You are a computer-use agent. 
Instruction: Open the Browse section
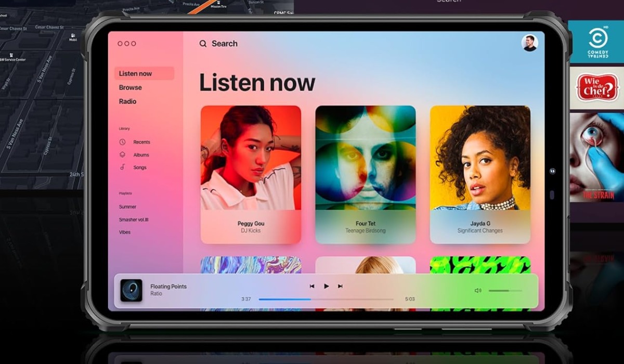pos(131,87)
